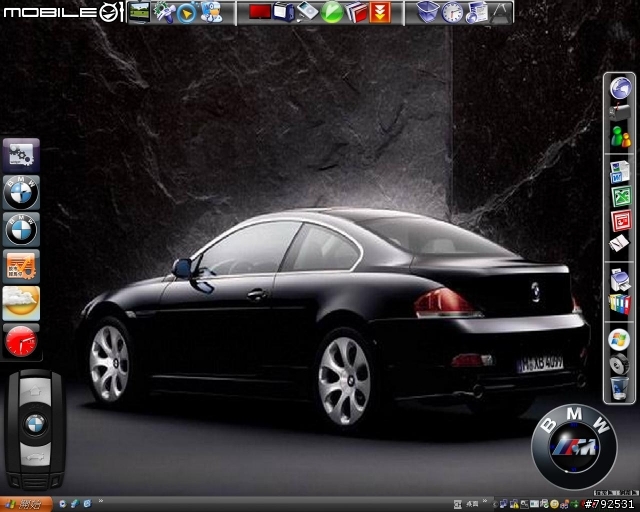Click the car trunk button on key fob
The height and width of the screenshot is (512, 640).
(x=36, y=457)
